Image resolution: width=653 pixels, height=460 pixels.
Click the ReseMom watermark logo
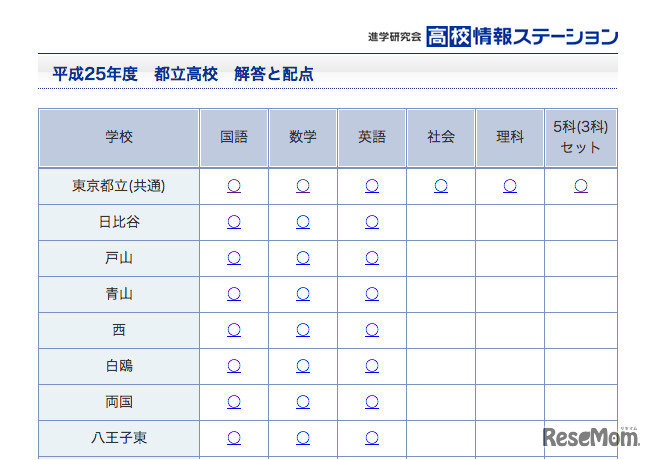591,437
